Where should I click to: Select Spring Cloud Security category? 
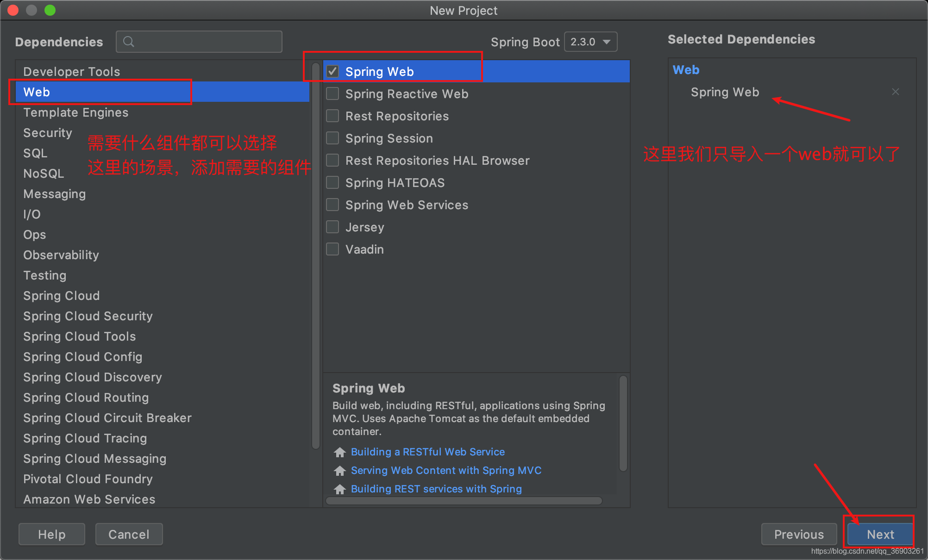point(163,316)
